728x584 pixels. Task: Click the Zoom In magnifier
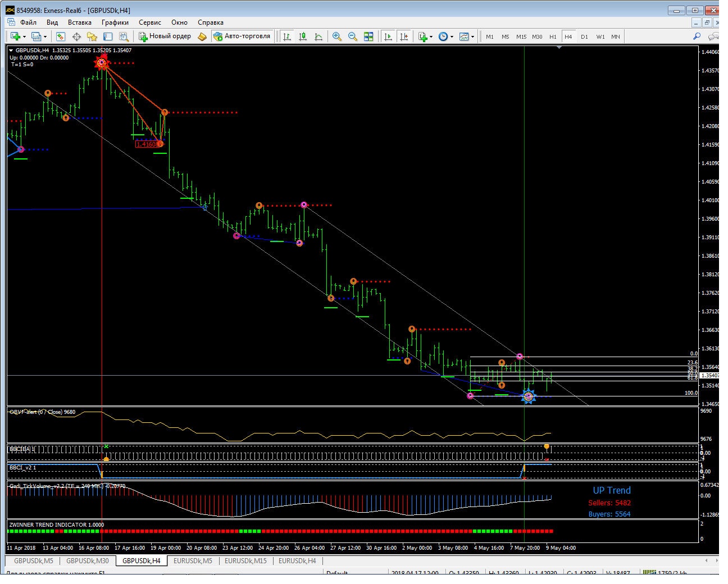click(x=337, y=36)
